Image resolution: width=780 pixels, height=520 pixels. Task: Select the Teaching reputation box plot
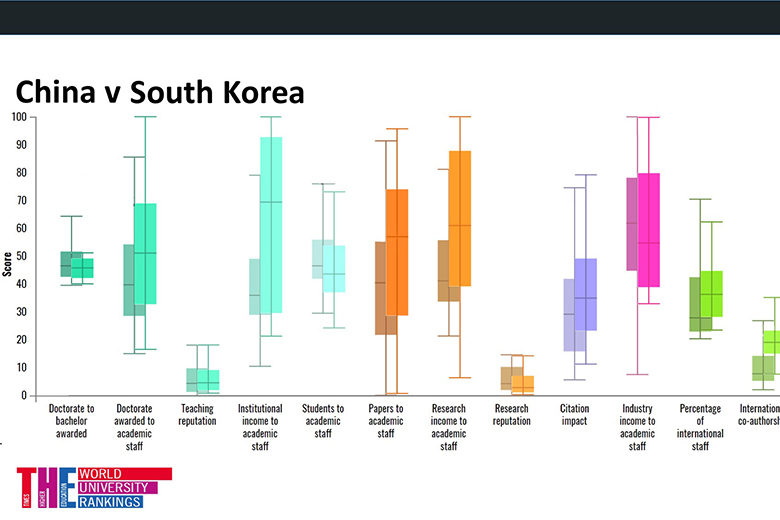(x=203, y=380)
